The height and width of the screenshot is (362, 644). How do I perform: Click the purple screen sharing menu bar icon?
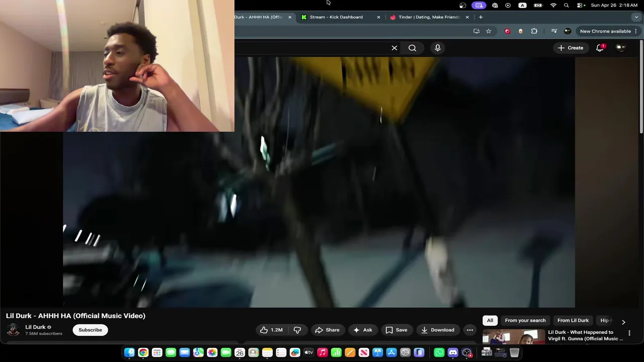click(479, 5)
